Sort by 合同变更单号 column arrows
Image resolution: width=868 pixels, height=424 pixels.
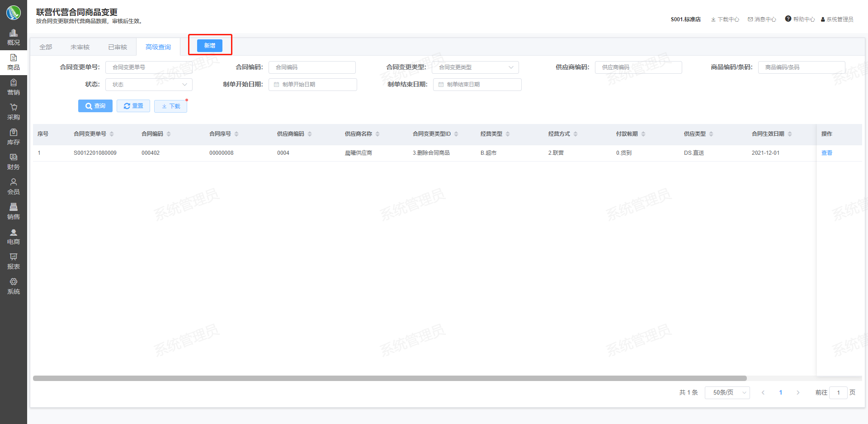(112, 134)
